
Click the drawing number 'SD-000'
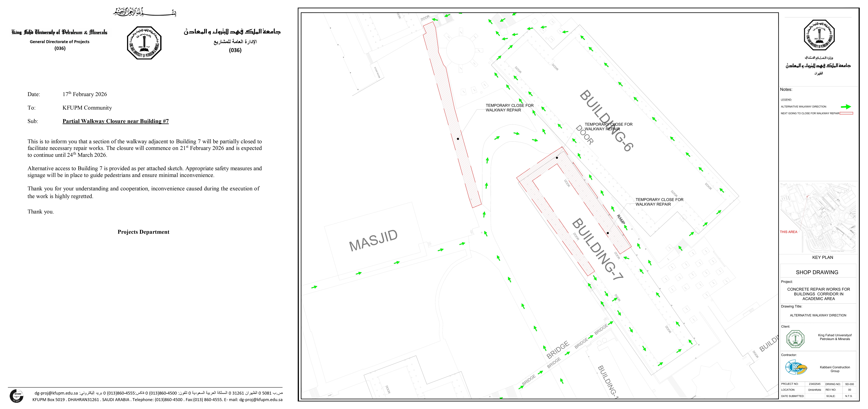849,384
